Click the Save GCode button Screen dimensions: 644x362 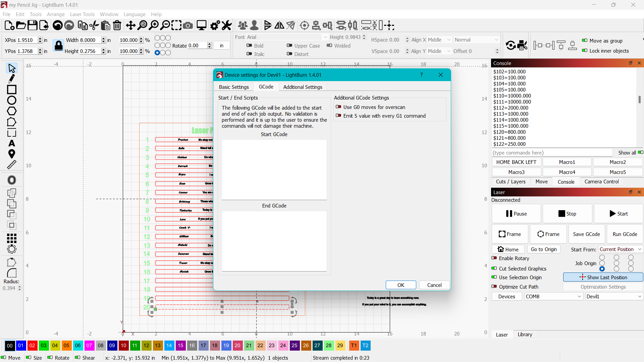tap(586, 234)
